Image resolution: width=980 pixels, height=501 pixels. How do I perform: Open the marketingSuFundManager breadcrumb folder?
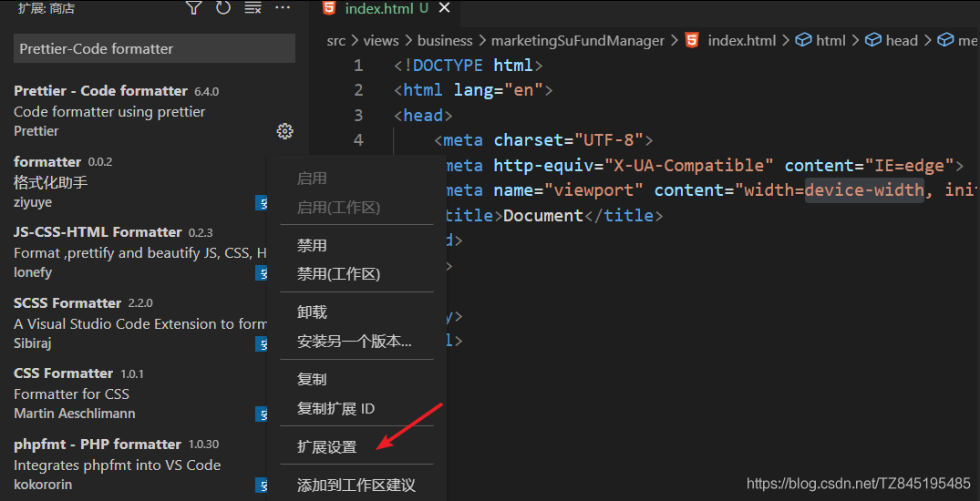tap(578, 40)
